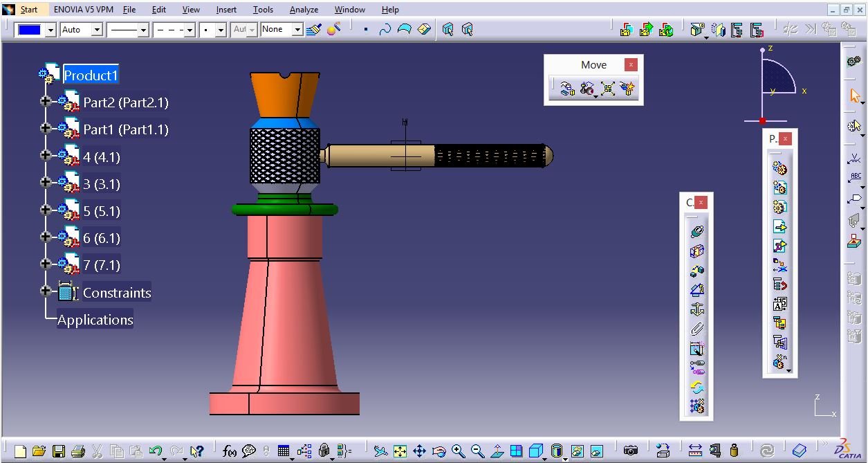
Task: Click the paperclip Fix Together icon
Action: [696, 329]
